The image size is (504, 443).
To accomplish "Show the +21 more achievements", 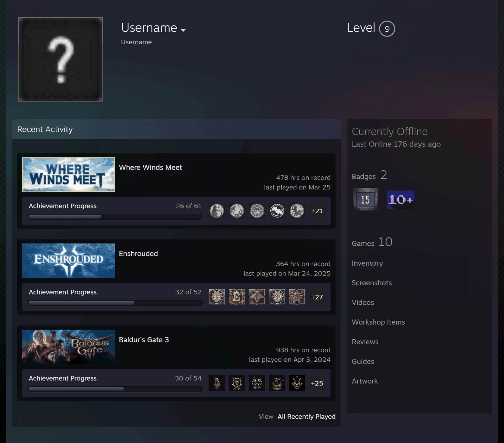I will [317, 211].
